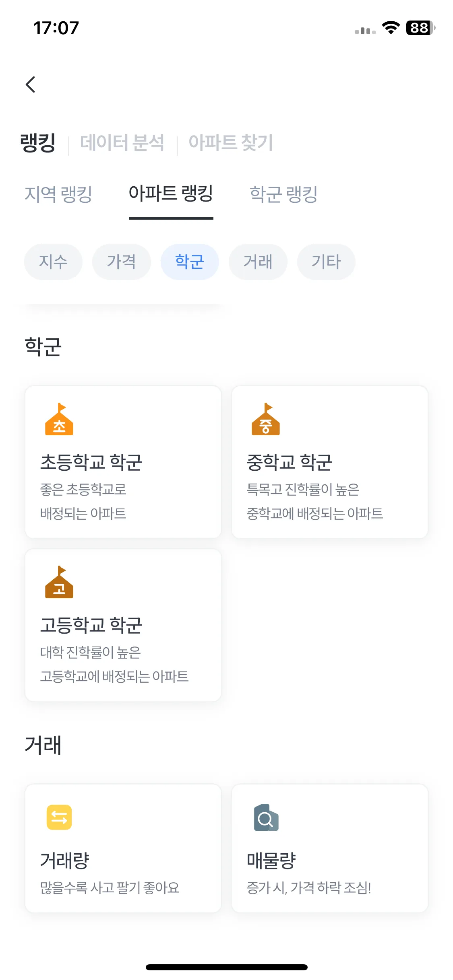The image size is (453, 980).
Task: Tap the battery indicator showing 88
Action: pyautogui.click(x=420, y=28)
